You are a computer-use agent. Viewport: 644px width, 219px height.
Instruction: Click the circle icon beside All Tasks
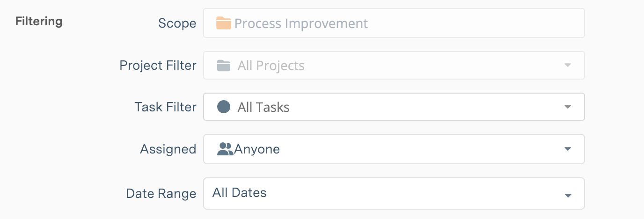pos(224,107)
